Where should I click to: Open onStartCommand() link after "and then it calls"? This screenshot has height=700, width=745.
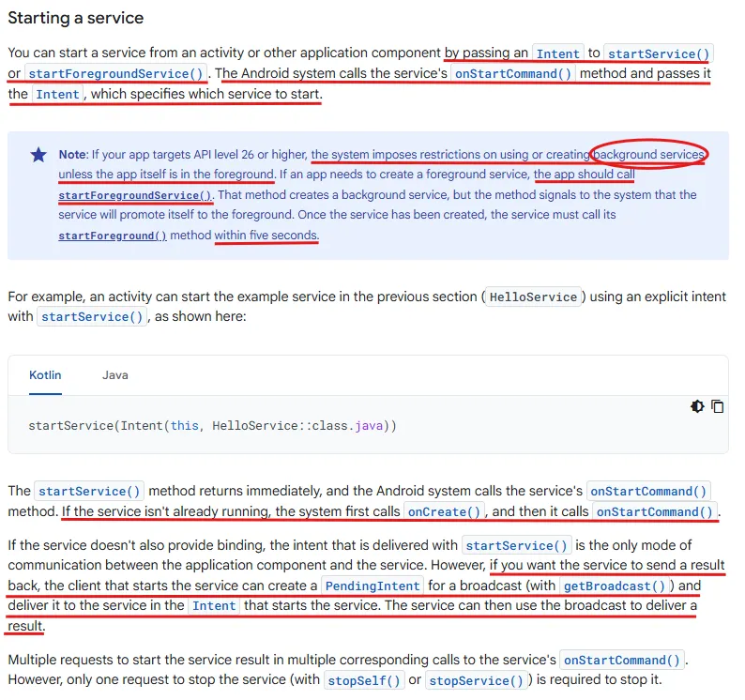click(x=655, y=511)
